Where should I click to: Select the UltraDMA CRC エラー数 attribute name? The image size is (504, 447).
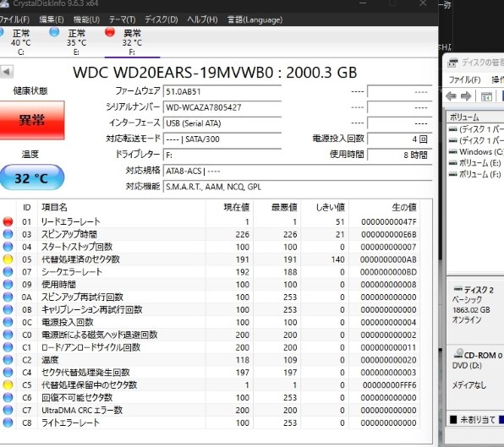[x=82, y=410]
